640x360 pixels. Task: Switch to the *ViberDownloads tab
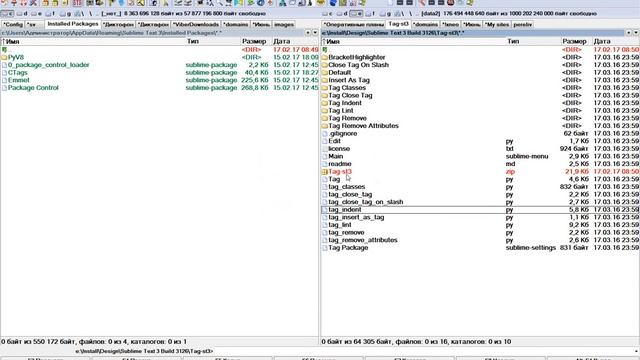coord(196,24)
